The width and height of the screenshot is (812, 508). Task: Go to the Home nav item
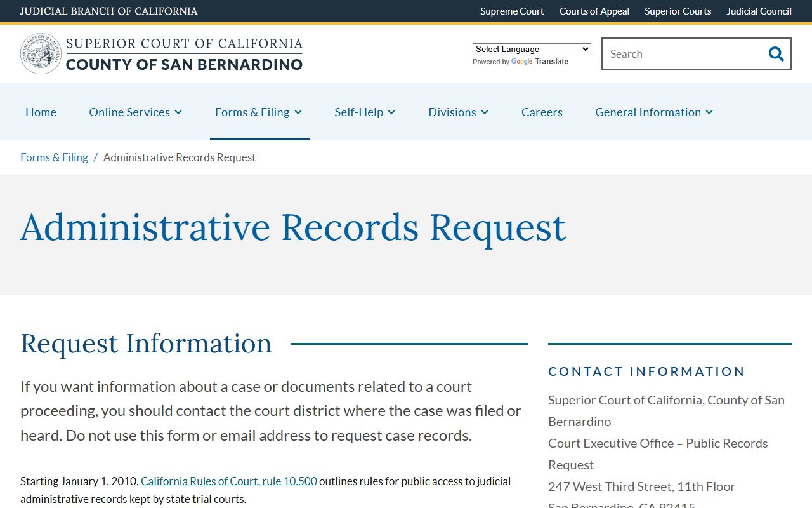click(x=41, y=112)
